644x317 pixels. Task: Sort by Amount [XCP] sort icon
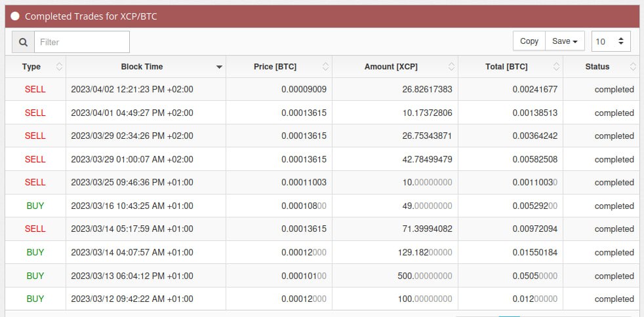tap(452, 66)
